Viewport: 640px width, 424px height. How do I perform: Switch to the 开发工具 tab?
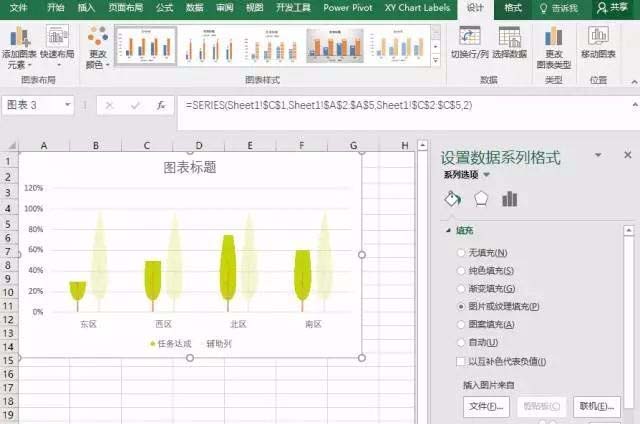[293, 8]
